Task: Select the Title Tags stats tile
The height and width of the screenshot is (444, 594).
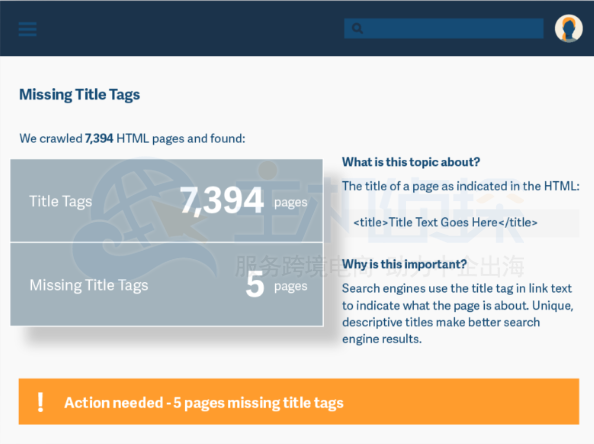Action: coord(167,201)
